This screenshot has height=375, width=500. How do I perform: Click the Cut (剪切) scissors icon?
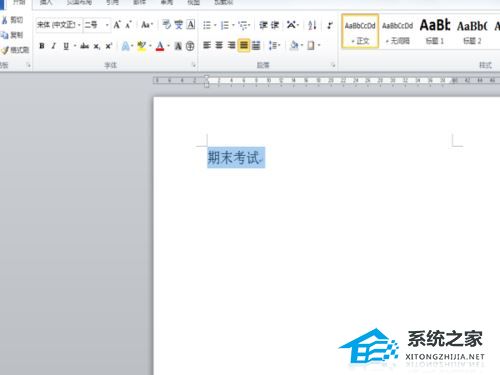[x=5, y=20]
